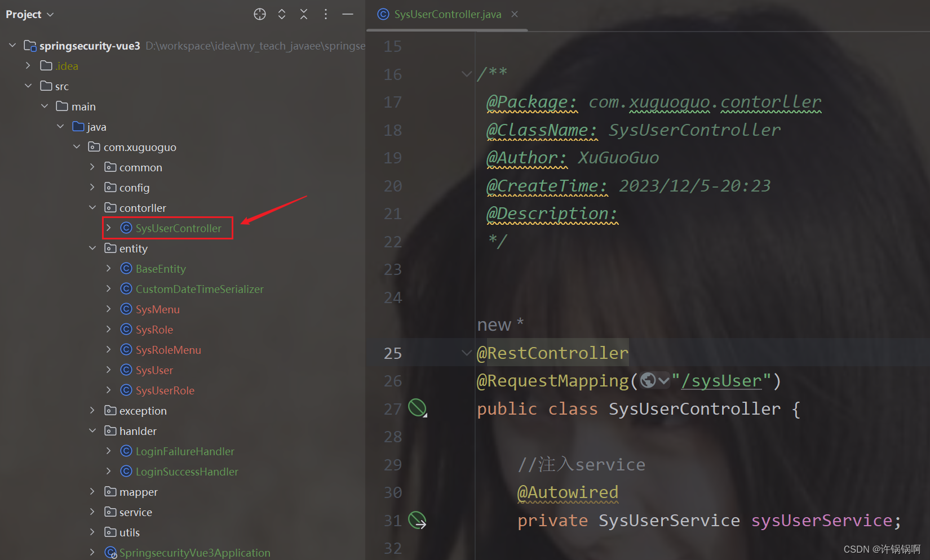930x560 pixels.
Task: Click the autowired dependency gutter icon line 31
Action: pos(417,519)
